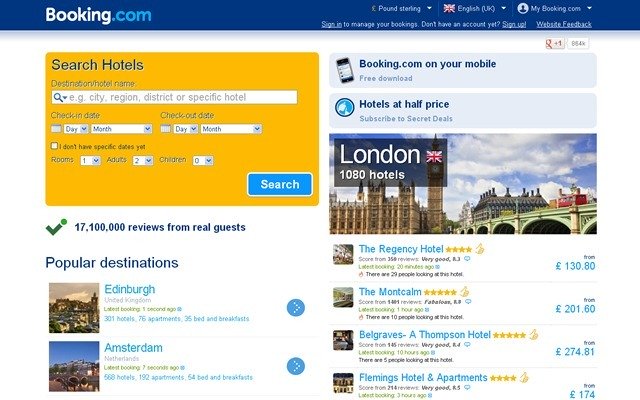Open the check-in Month dropdown
Screen dimensions: 640x400
pos(121,129)
